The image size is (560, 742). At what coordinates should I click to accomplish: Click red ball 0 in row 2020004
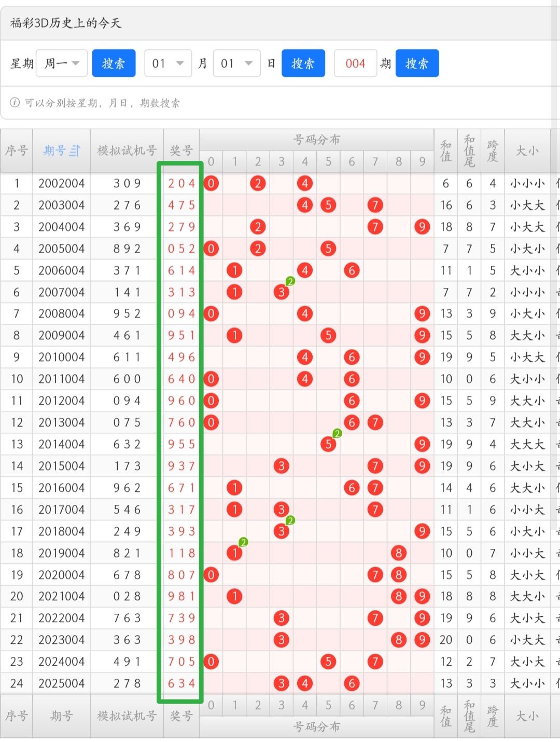211,575
